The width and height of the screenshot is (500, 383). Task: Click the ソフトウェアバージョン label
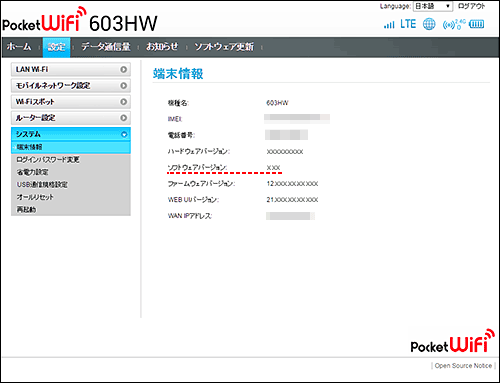197,167
